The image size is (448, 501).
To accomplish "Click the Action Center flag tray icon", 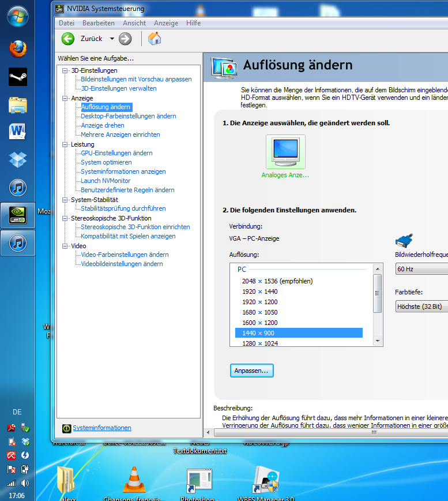I will [12, 469].
